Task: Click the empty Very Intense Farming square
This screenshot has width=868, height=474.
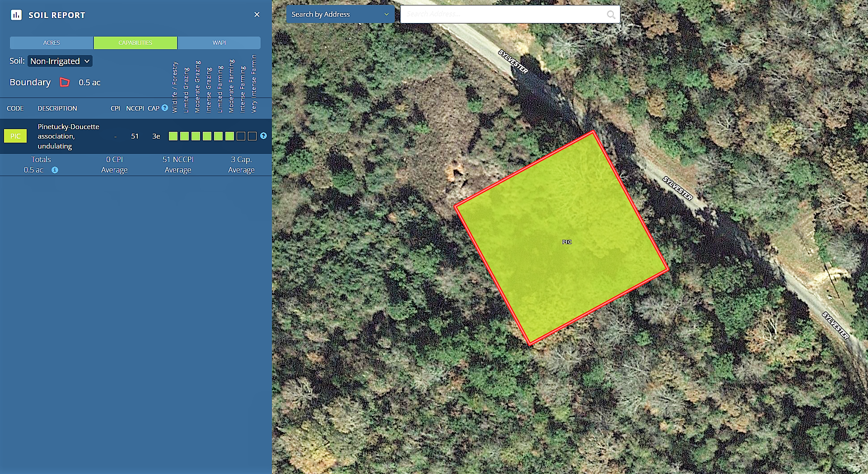Action: (252, 136)
